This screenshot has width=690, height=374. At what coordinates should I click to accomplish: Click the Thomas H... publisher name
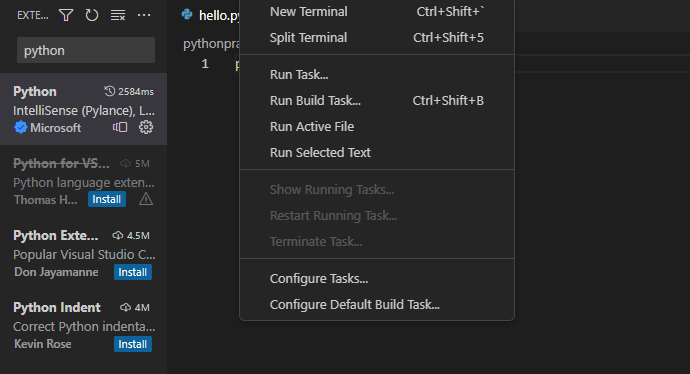tap(46, 200)
